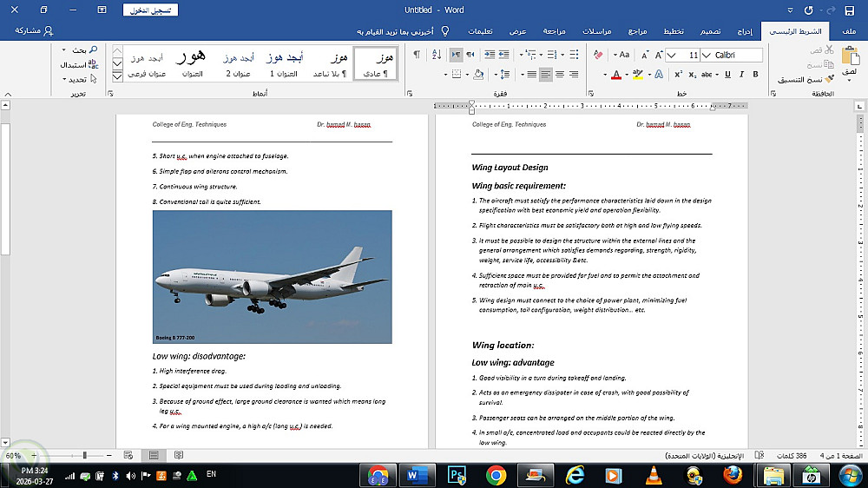Click the Justify alignment icon
Viewport: 868px width, 488px height.
pyautogui.click(x=532, y=74)
